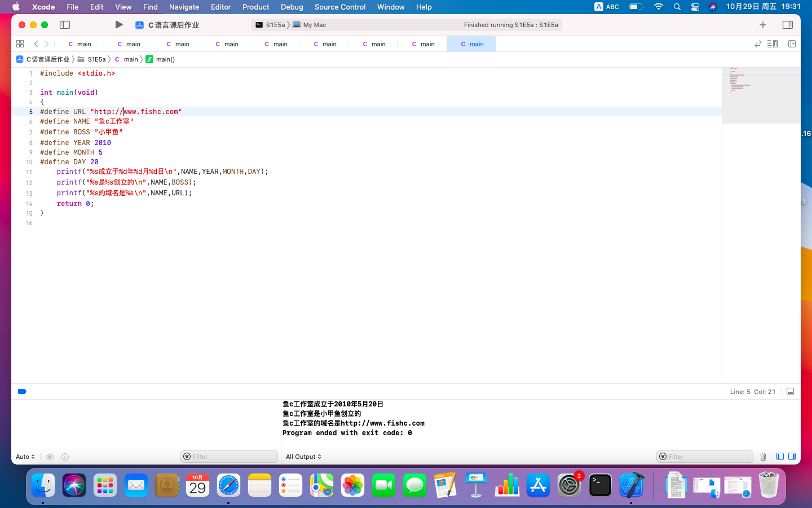The height and width of the screenshot is (508, 812).
Task: Open the Trash in the Dock
Action: pyautogui.click(x=769, y=485)
